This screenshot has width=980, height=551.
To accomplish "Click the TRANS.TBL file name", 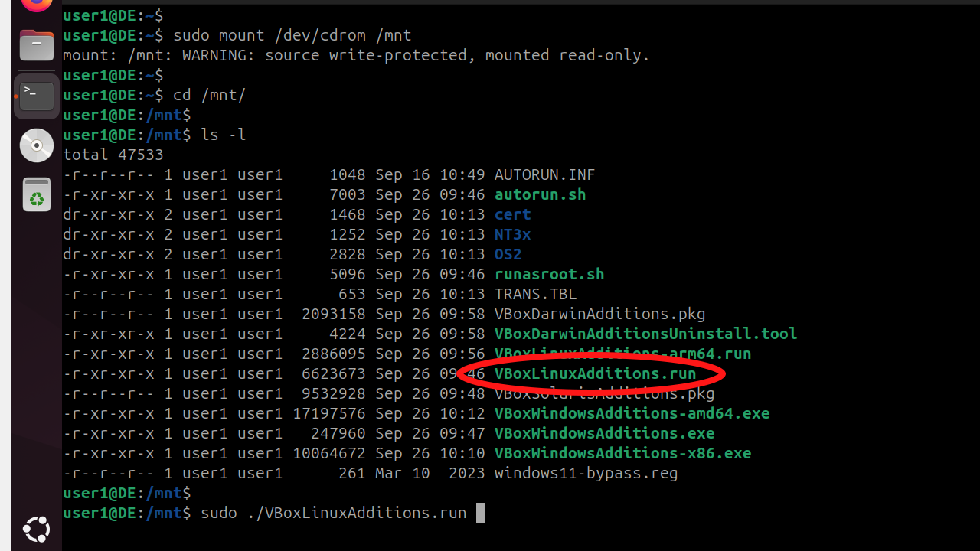I will [x=535, y=294].
